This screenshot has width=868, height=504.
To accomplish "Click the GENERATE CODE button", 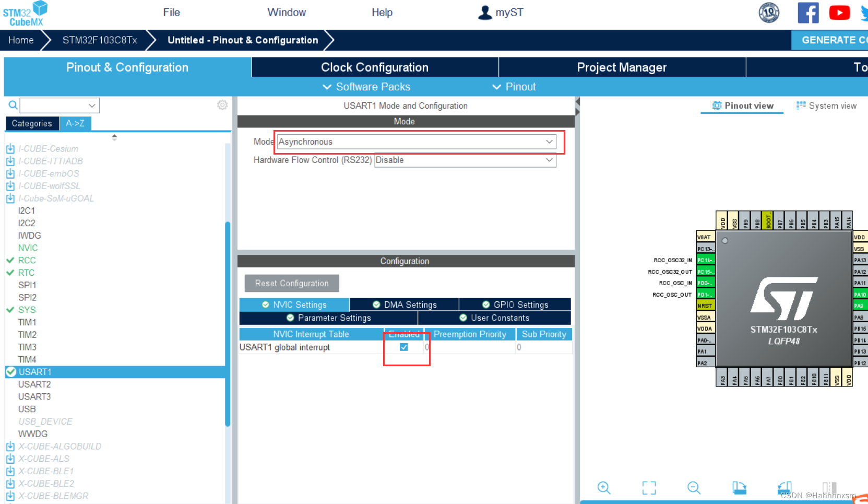I will click(x=830, y=40).
